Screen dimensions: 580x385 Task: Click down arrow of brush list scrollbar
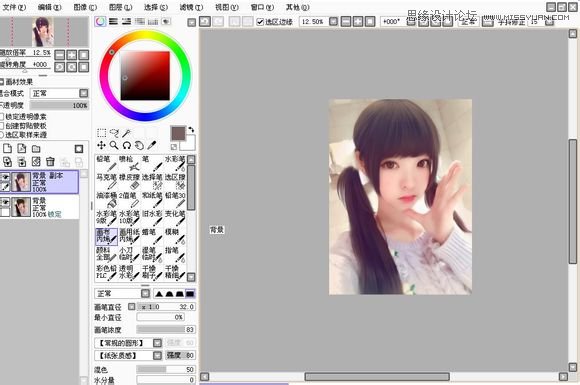(191, 277)
